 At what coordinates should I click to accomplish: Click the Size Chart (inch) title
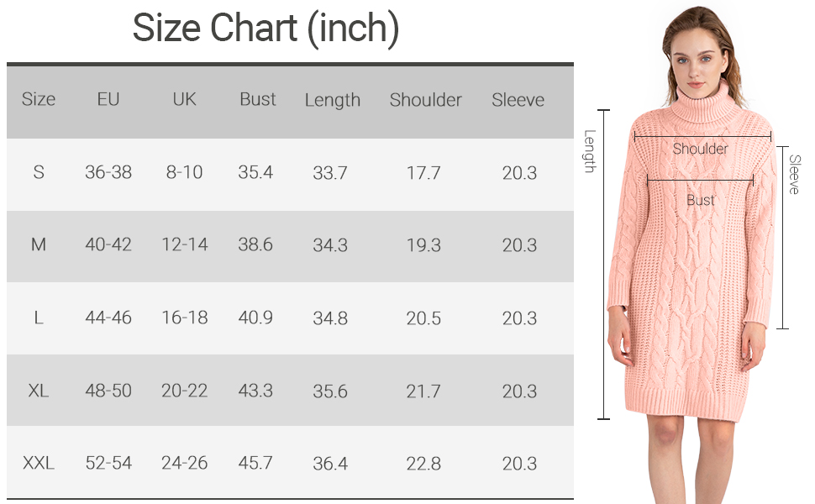(266, 29)
